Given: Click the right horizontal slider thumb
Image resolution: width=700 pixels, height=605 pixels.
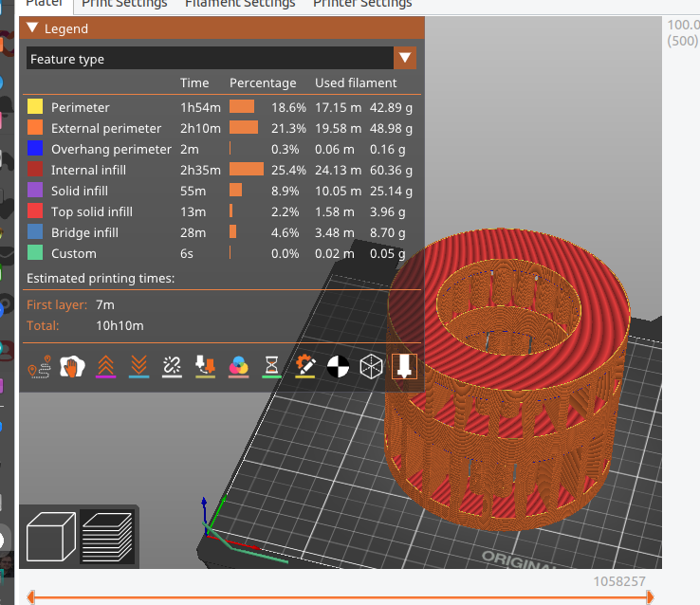Looking at the screenshot, I should pos(650,597).
